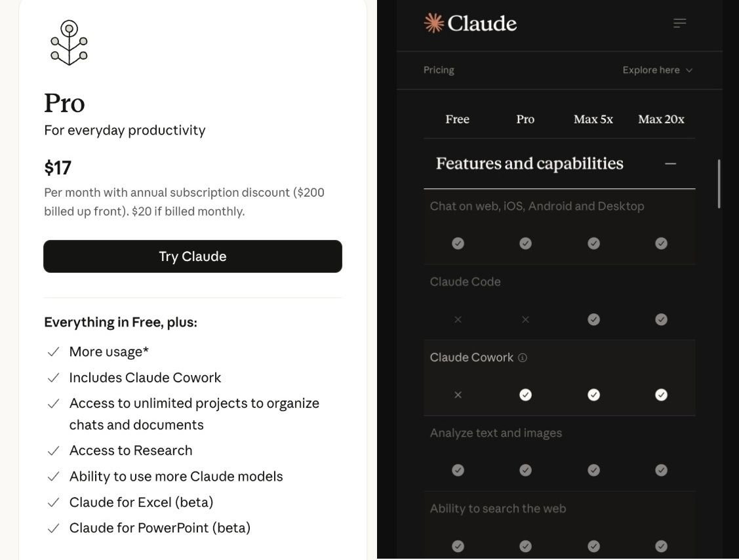
Task: Click the Pro plan branching node illustration
Action: (69, 43)
